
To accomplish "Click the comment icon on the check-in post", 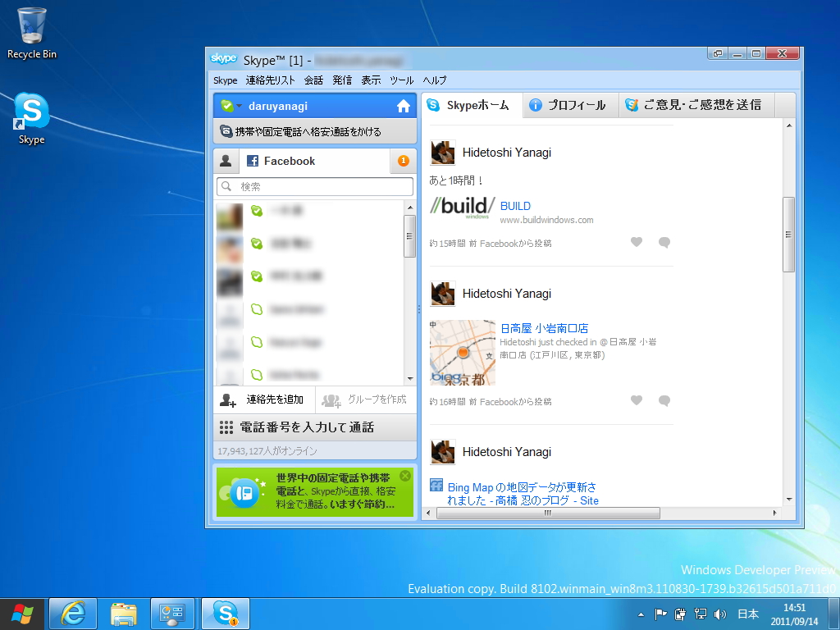I will (x=664, y=401).
